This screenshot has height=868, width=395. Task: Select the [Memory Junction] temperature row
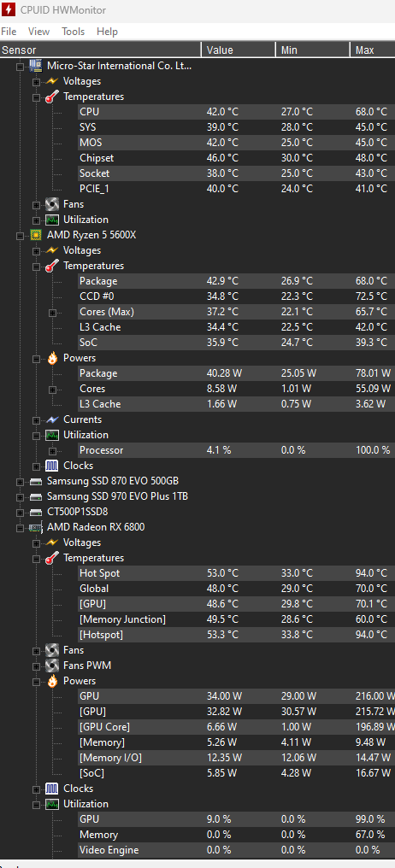(x=237, y=619)
